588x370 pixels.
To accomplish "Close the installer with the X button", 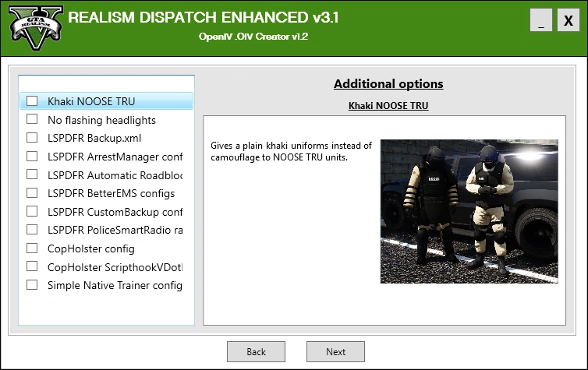I will pyautogui.click(x=569, y=19).
